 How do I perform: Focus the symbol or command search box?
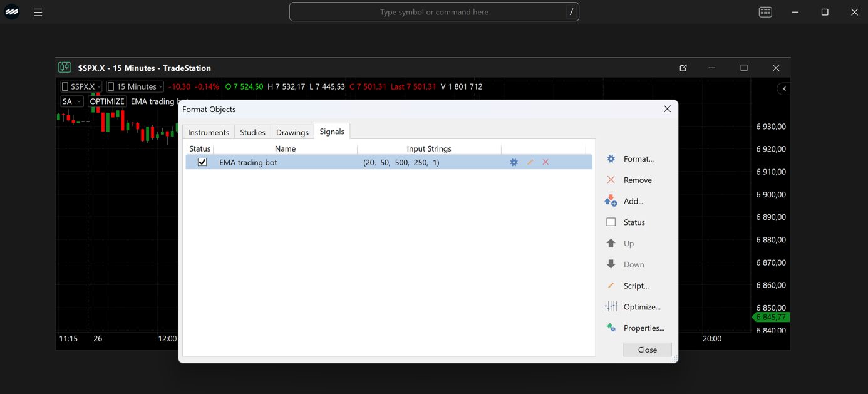pyautogui.click(x=434, y=12)
